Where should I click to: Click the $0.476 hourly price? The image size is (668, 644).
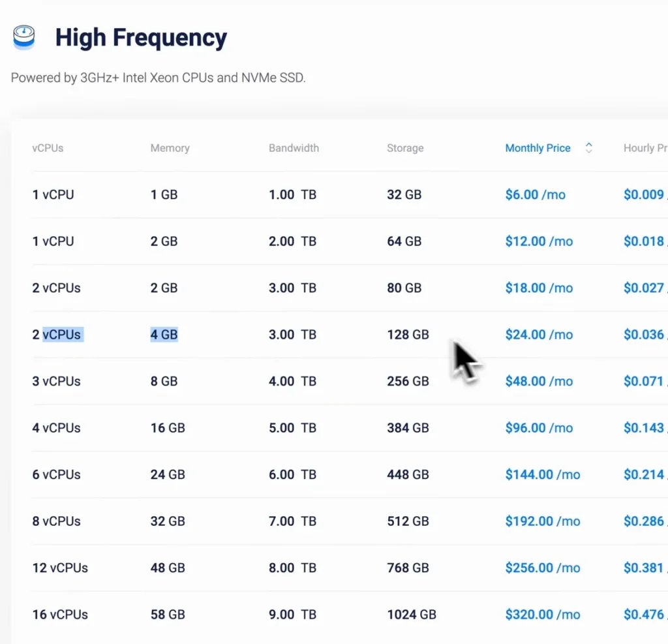(x=644, y=615)
